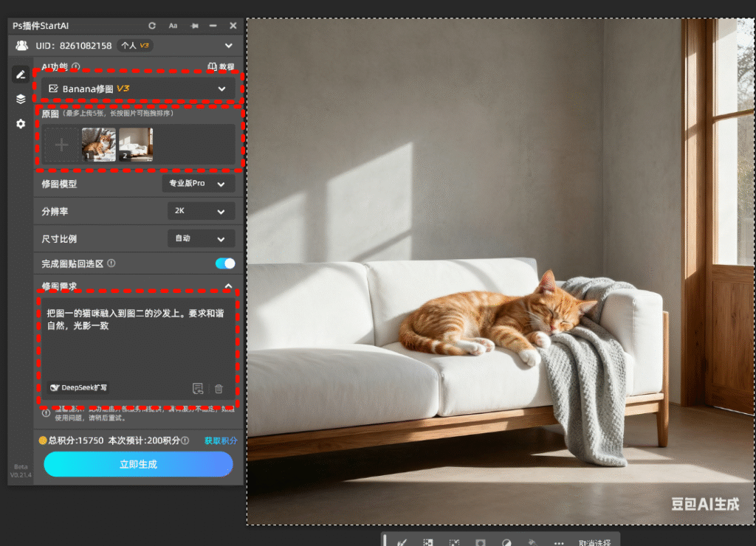
Task: Click the 立即生成 generate button
Action: 138,464
